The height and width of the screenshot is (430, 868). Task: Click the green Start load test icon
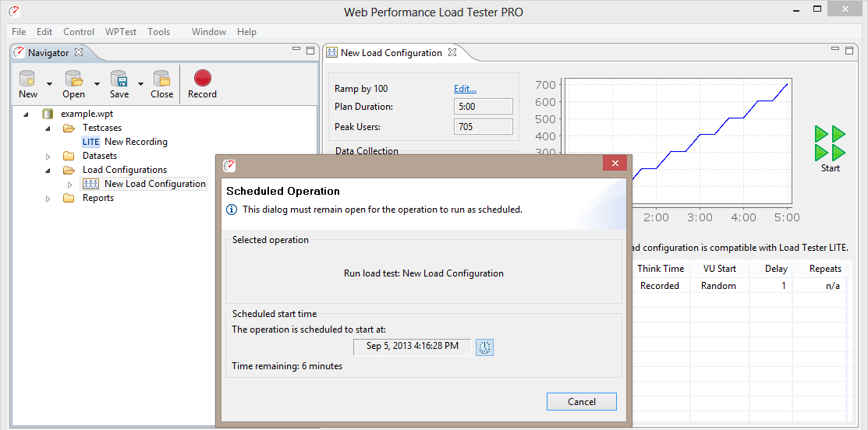pyautogui.click(x=831, y=143)
